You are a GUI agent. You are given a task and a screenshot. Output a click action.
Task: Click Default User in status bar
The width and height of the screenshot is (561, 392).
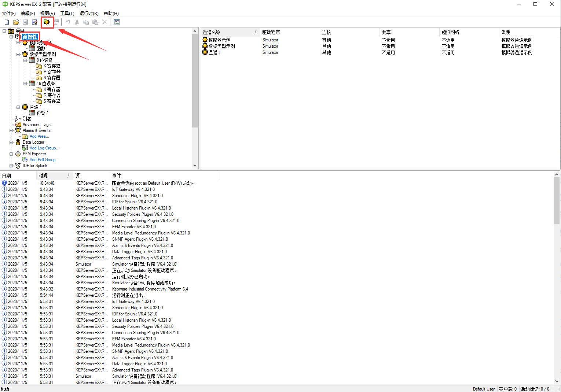[484, 389]
